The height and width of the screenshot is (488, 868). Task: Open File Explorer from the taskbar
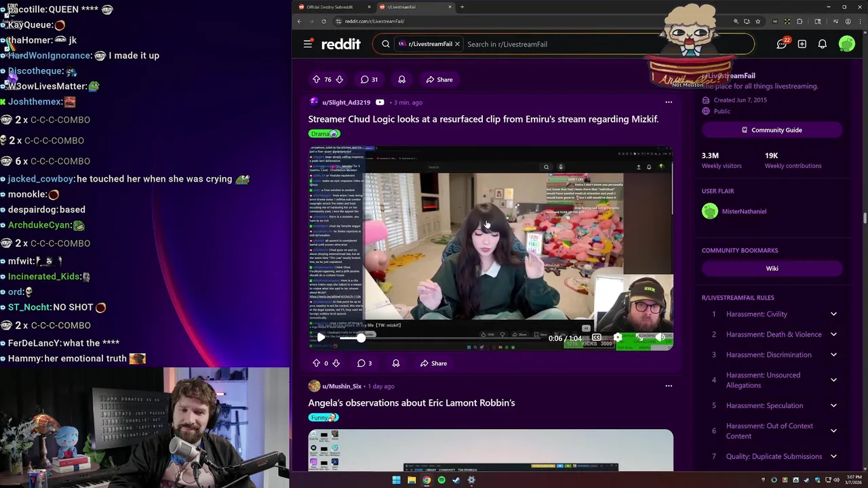(x=412, y=480)
